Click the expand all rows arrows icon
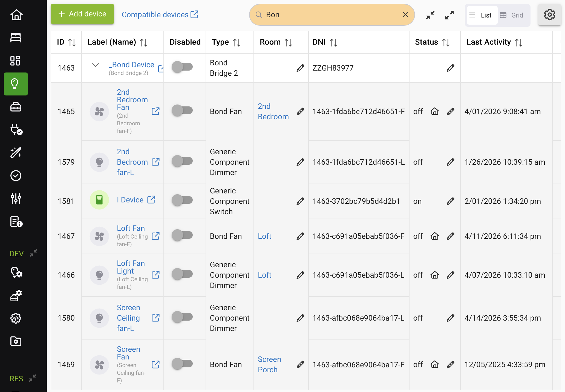The width and height of the screenshot is (565, 392). point(449,15)
